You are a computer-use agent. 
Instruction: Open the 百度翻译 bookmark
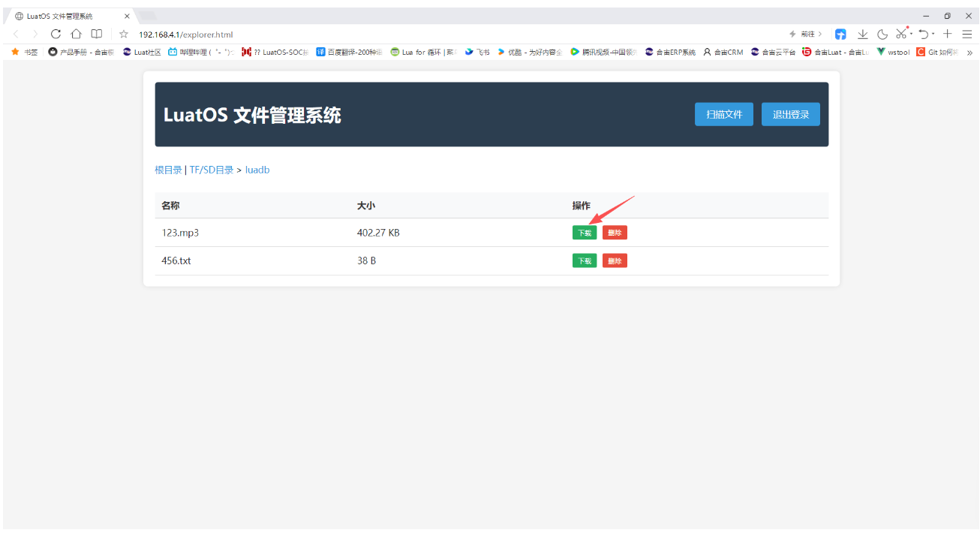click(350, 53)
